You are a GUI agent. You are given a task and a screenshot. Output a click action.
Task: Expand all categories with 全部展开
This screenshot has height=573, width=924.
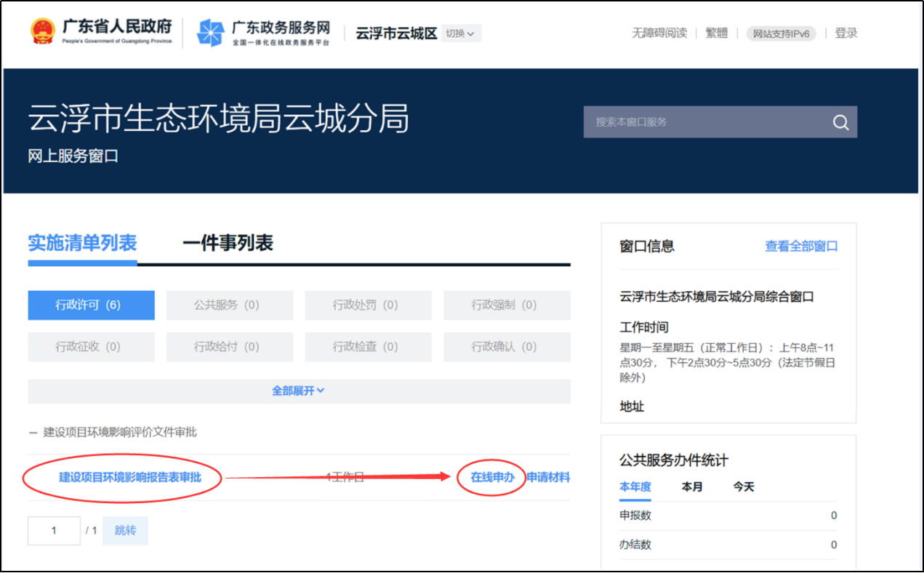tap(298, 390)
